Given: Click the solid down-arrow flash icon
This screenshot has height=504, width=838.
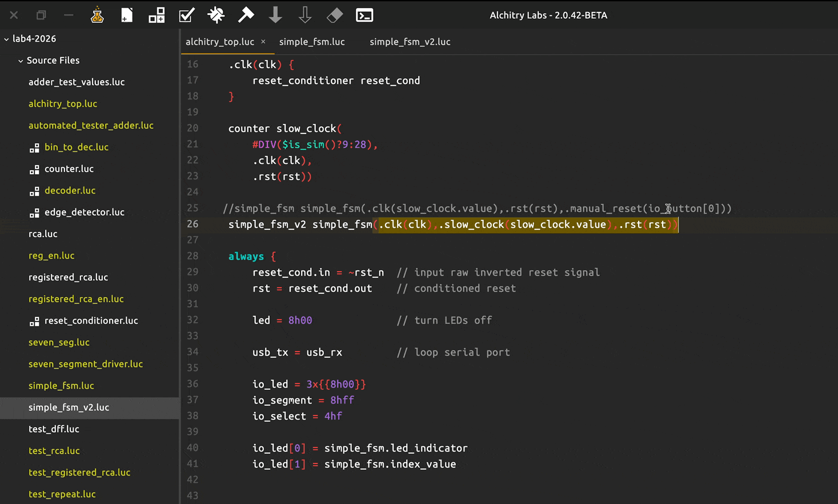Looking at the screenshot, I should pos(275,15).
